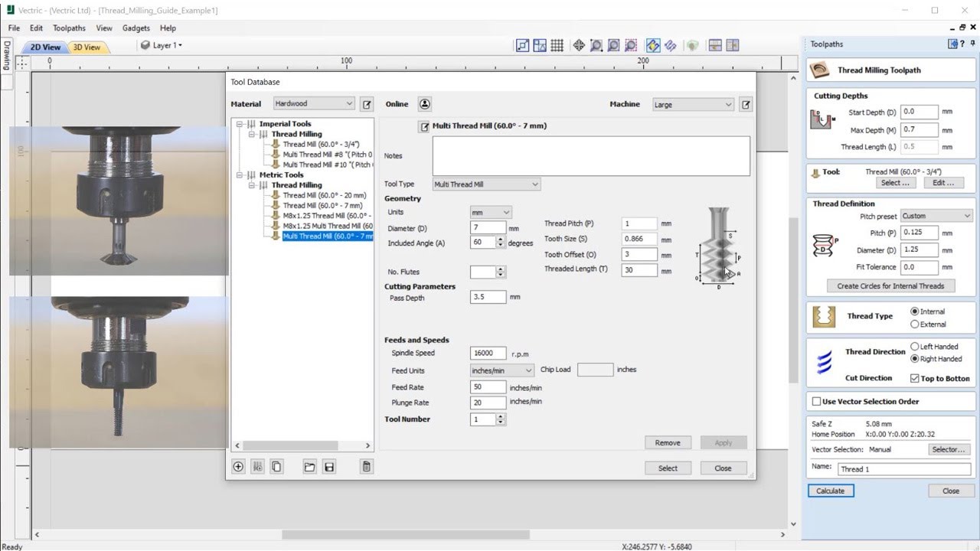Select the pan view cross-arrows icon
The image size is (980, 551).
[x=579, y=46]
